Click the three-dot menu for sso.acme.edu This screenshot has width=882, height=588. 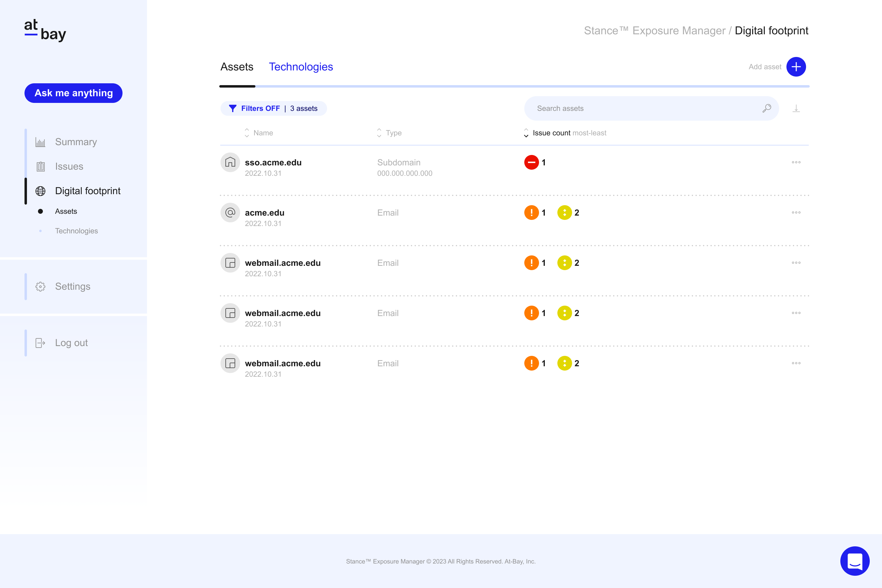(x=796, y=162)
